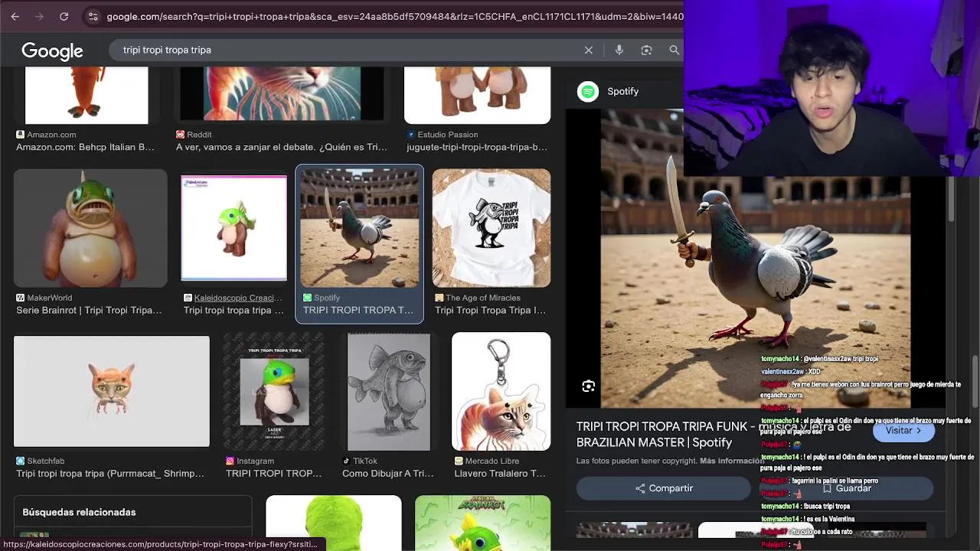Go back with the browser back arrow
The width and height of the screenshot is (980, 551).
click(15, 16)
